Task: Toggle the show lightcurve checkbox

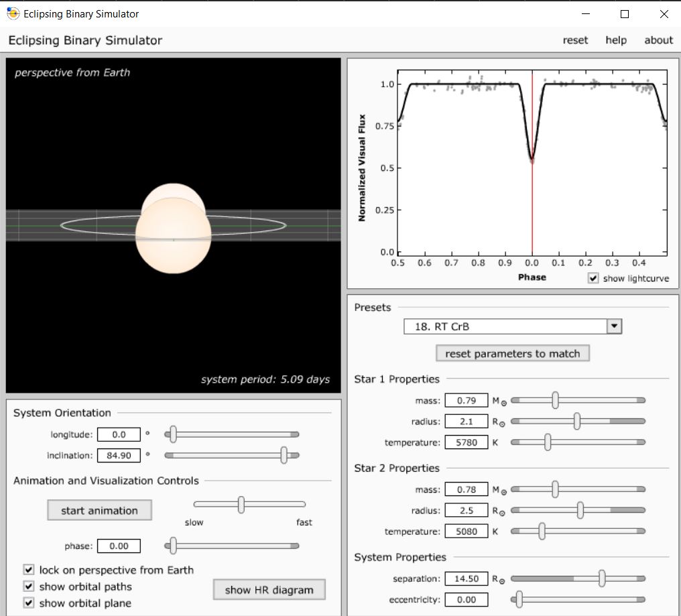Action: (x=593, y=278)
